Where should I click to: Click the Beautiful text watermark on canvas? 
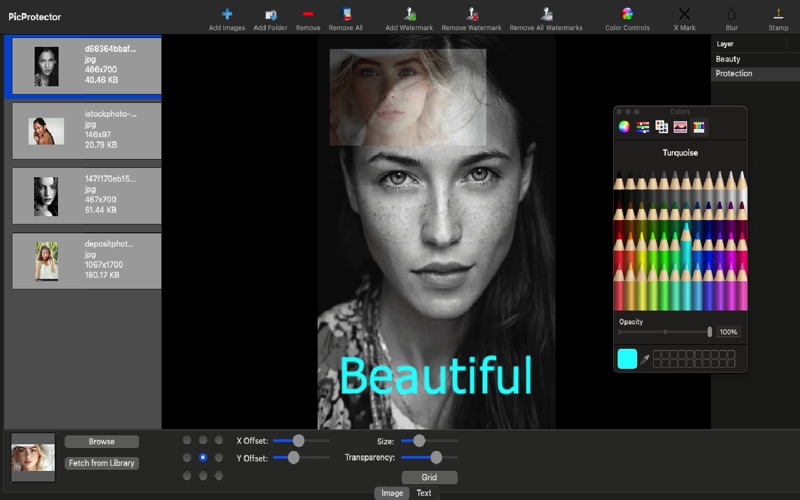click(436, 376)
